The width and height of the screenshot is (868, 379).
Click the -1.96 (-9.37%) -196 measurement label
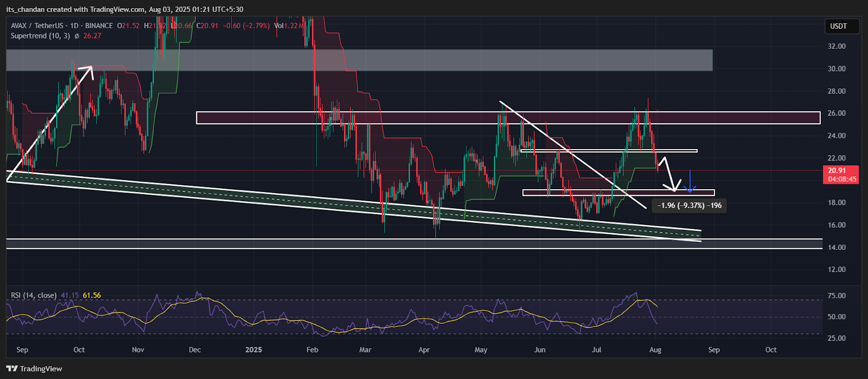click(x=689, y=205)
